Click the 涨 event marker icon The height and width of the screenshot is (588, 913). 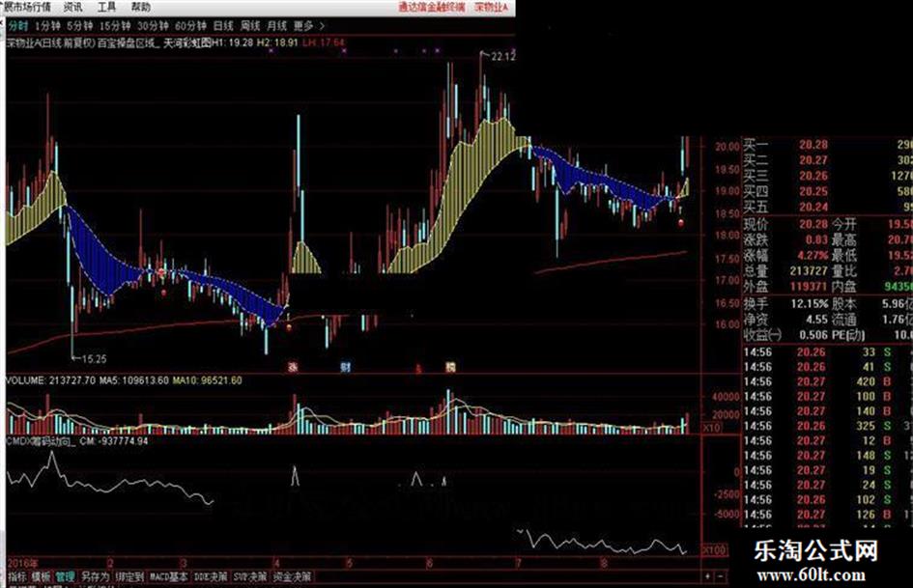(293, 367)
